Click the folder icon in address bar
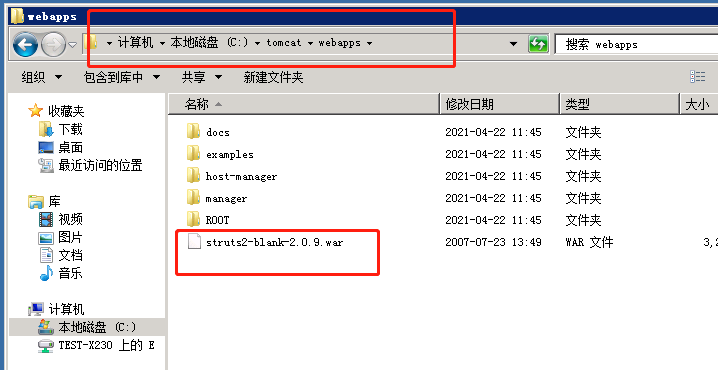The width and height of the screenshot is (718, 370). 92,43
